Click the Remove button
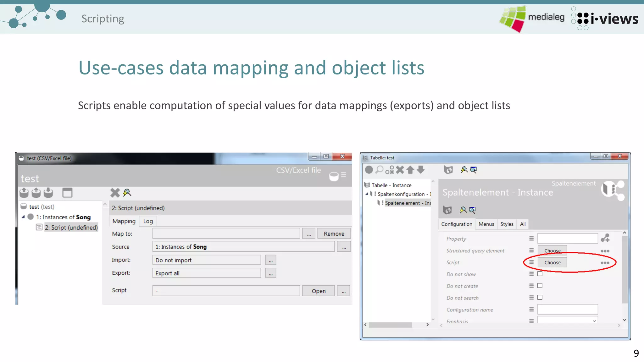 click(334, 234)
